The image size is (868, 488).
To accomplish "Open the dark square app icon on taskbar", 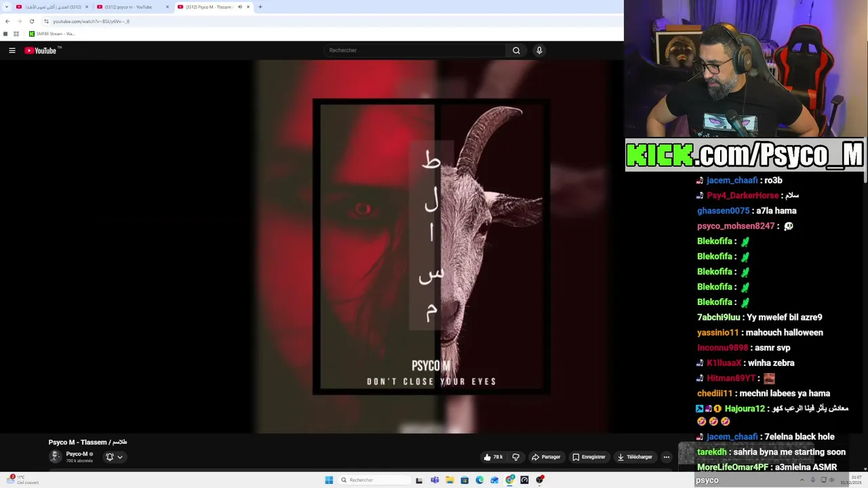I will pyautogui.click(x=524, y=480).
